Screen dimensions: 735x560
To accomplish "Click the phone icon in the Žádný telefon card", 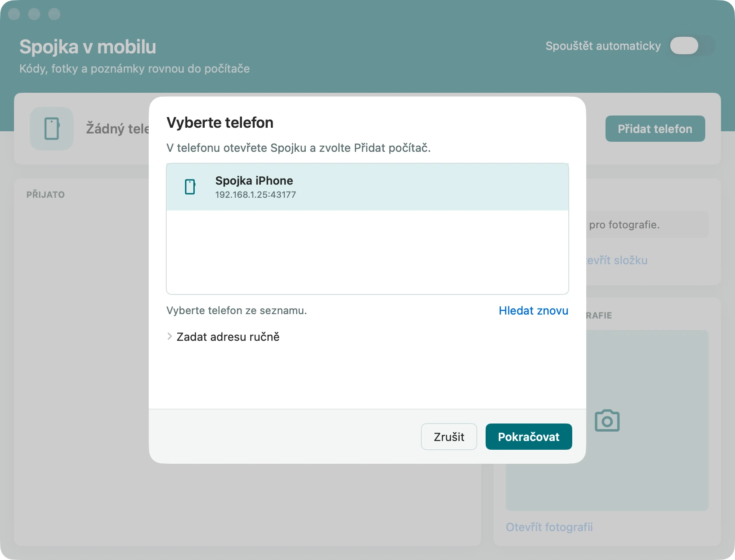I will click(52, 129).
